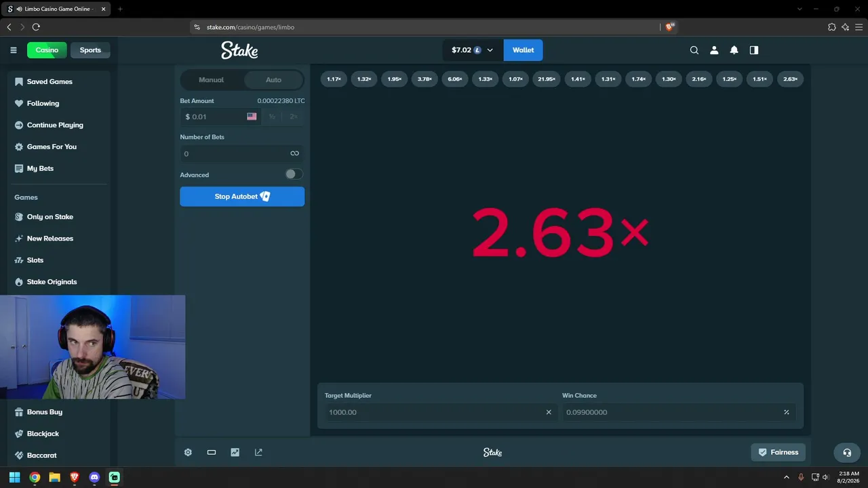This screenshot has width=868, height=488.
Task: Open File Explorer from the taskbar
Action: pos(54,477)
